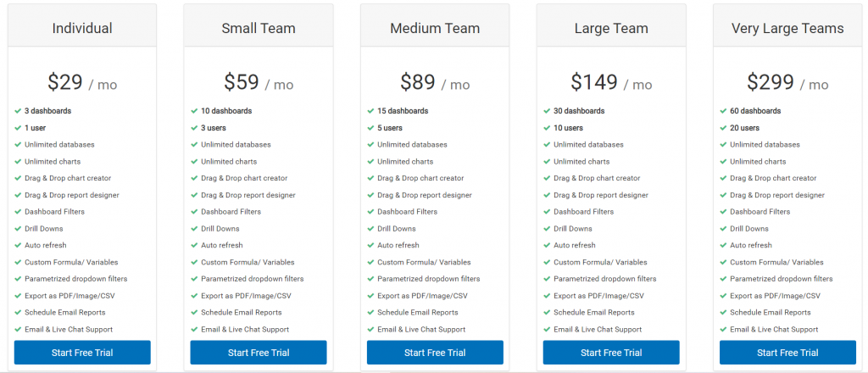Select the Individual plan header

(82, 28)
